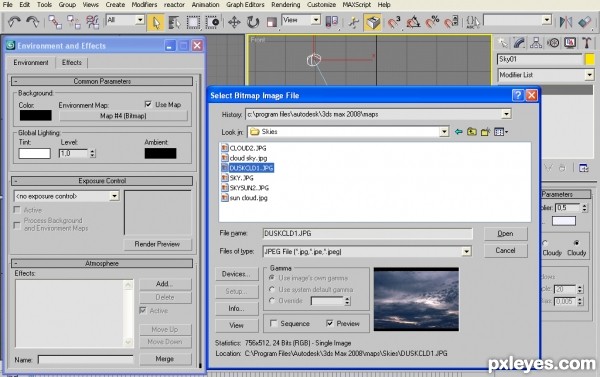Image resolution: width=600 pixels, height=377 pixels.
Task: Switch to the Effects tab
Action: [x=72, y=62]
